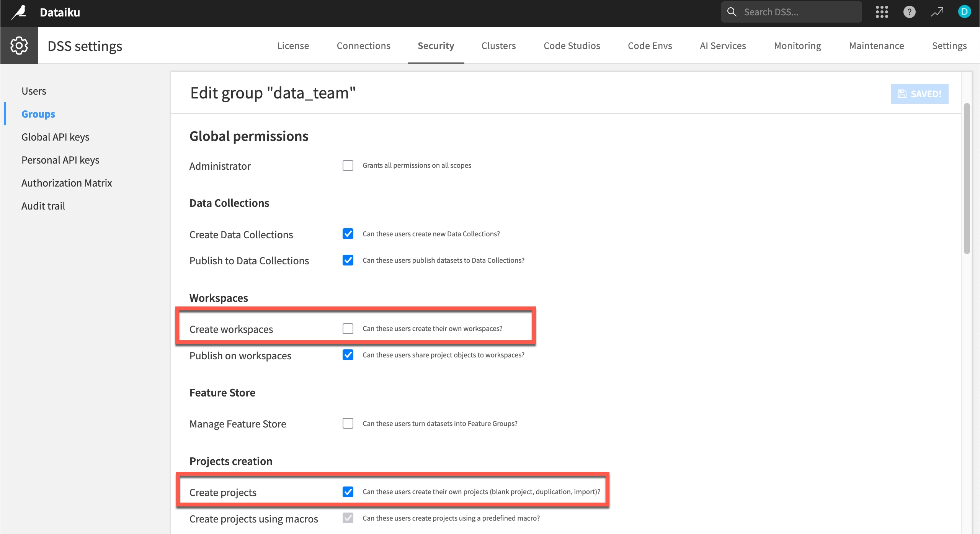
Task: Uncheck the Create projects checkbox
Action: pyautogui.click(x=348, y=491)
